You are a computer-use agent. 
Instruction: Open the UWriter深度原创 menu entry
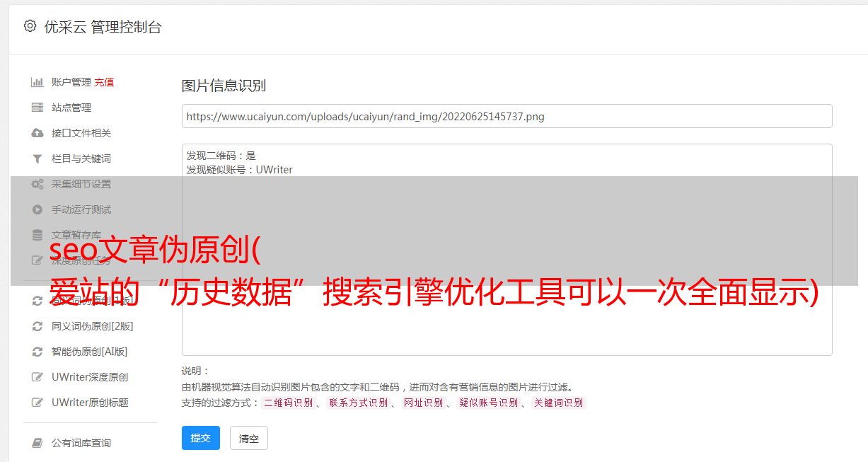90,377
